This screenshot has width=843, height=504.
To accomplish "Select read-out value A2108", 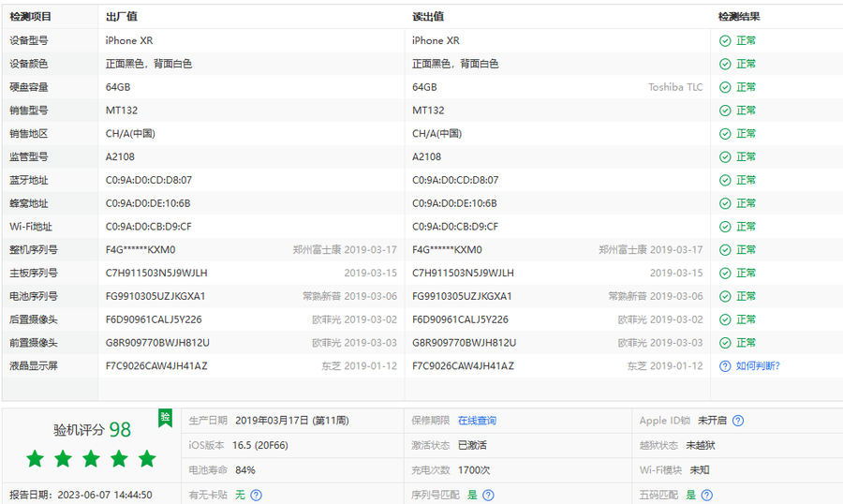I will point(426,157).
